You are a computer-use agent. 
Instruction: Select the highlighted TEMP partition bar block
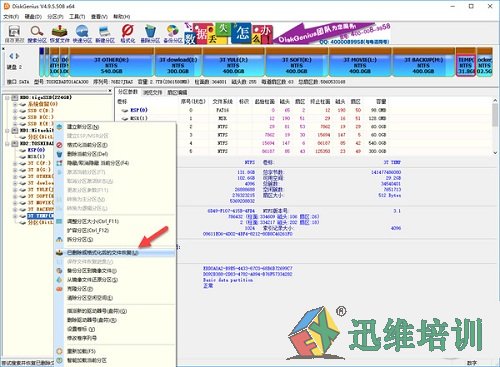[x=466, y=62]
